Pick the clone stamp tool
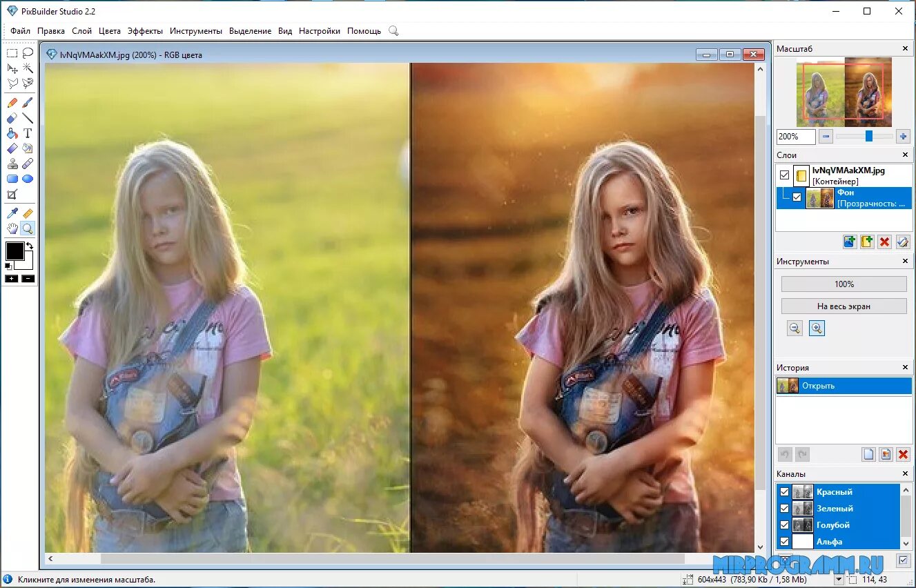 12,164
